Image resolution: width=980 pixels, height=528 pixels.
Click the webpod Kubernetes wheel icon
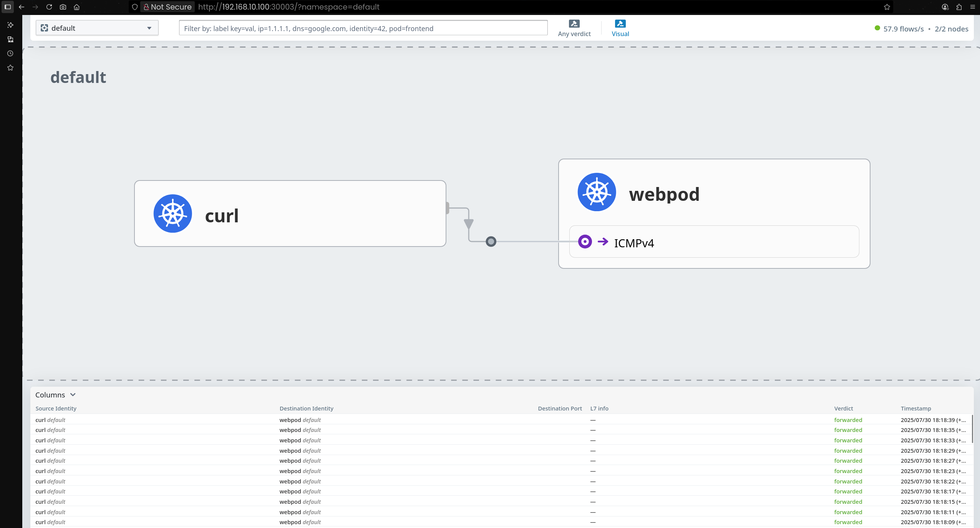[x=597, y=192]
